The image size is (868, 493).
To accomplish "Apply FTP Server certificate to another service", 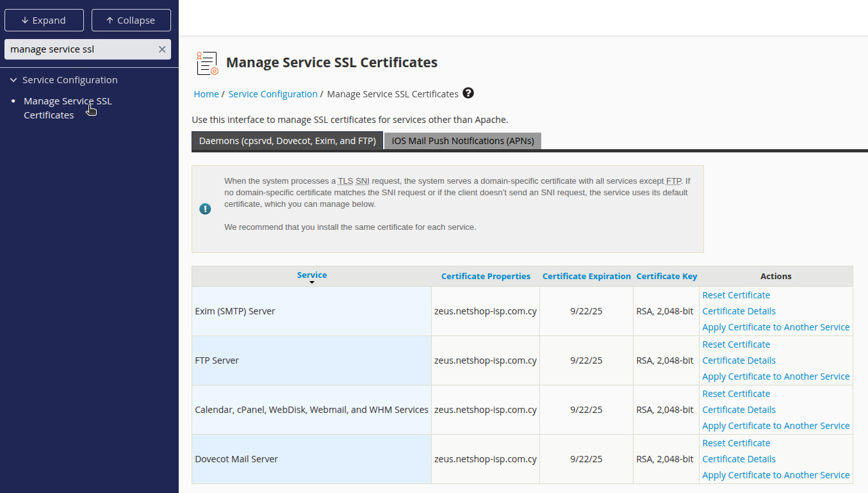I will click(x=776, y=376).
